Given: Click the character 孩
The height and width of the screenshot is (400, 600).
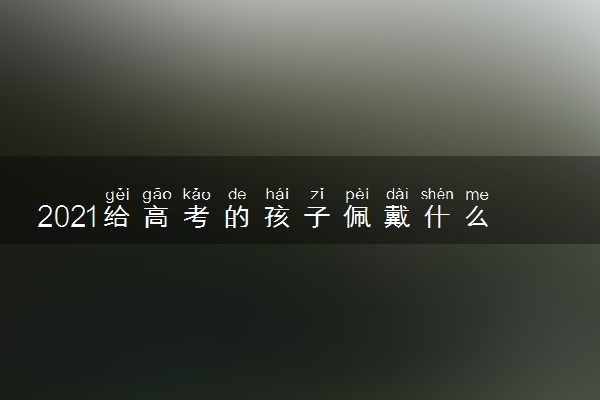Looking at the screenshot, I should tap(277, 217).
